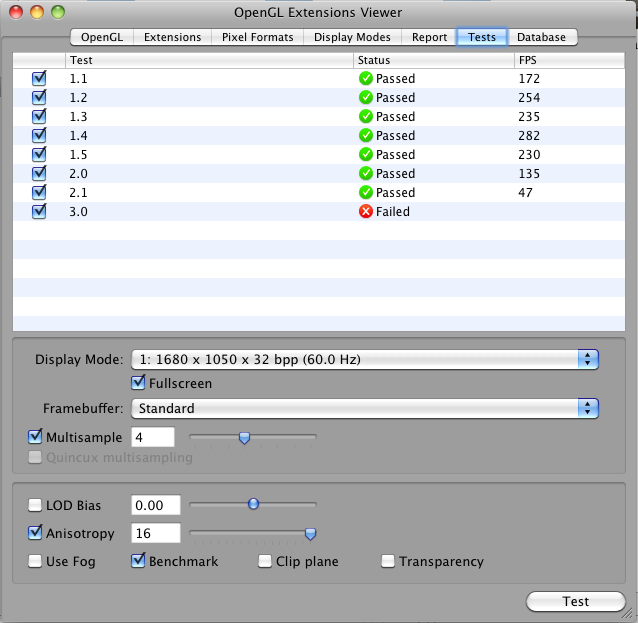Select the test name 3.0
Screen dimensions: 638x623
pos(79,211)
